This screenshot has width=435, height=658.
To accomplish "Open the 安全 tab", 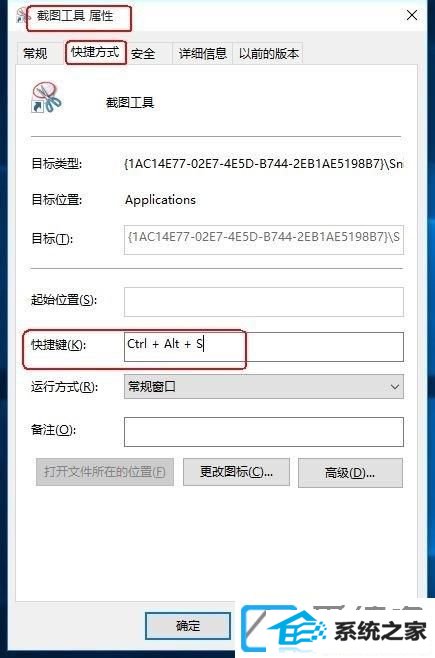I will pyautogui.click(x=143, y=53).
